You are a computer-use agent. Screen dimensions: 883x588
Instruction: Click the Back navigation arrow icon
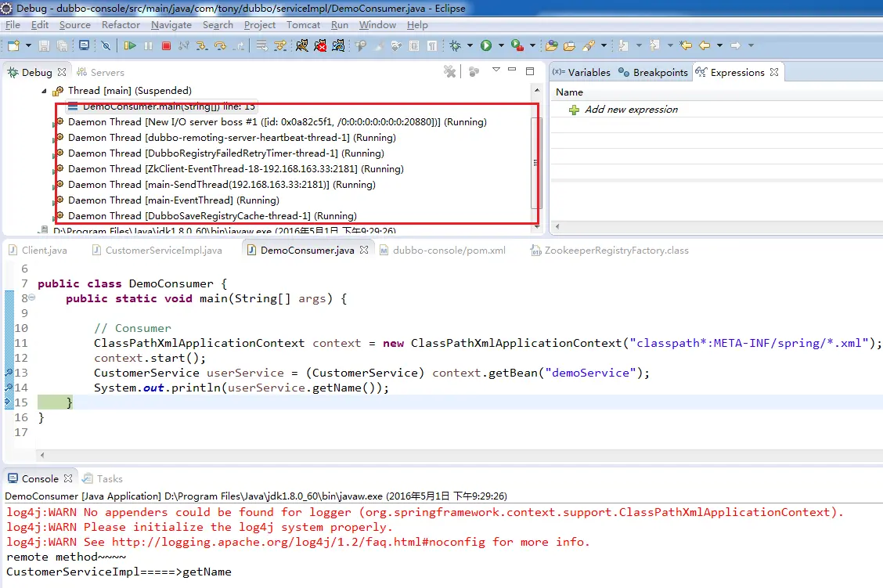705,45
